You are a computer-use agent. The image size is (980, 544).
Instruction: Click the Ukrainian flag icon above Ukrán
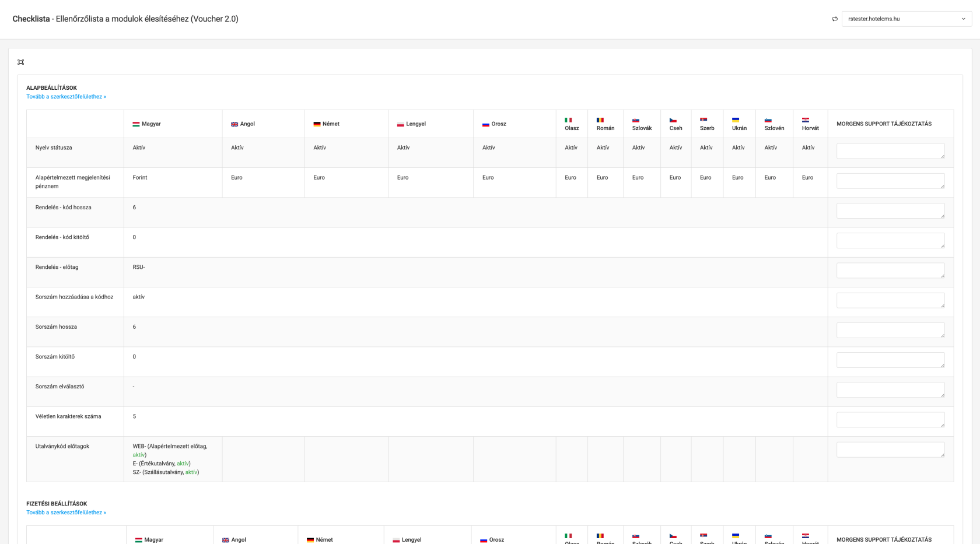point(736,120)
